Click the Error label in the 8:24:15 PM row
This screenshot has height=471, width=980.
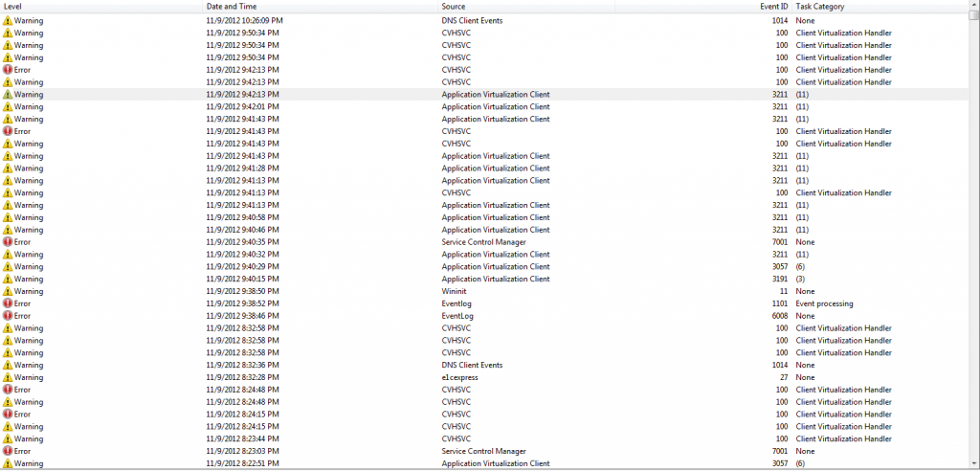pos(22,415)
